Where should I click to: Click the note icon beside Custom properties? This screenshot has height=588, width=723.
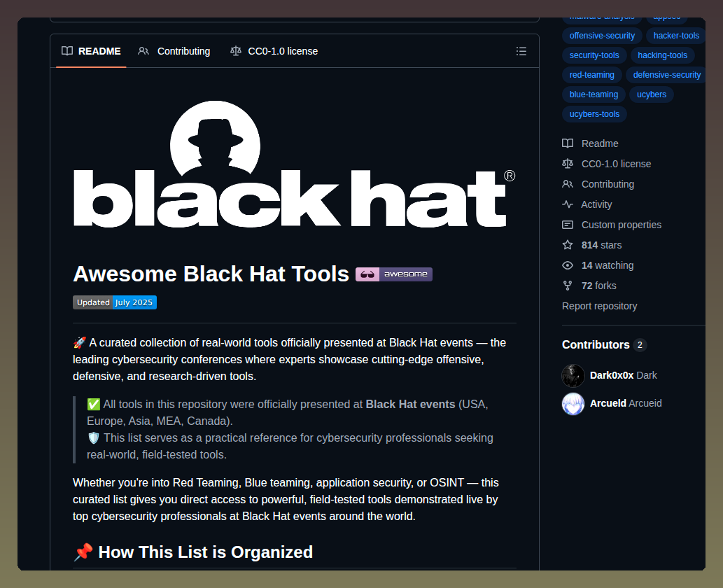[568, 225]
